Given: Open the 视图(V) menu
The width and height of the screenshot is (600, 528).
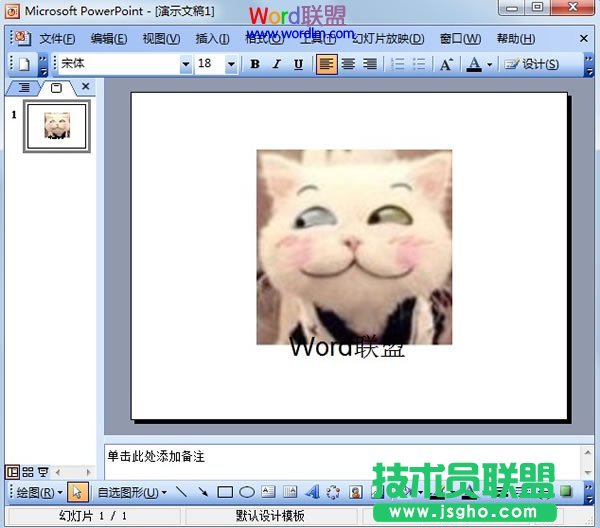Looking at the screenshot, I should [x=161, y=39].
